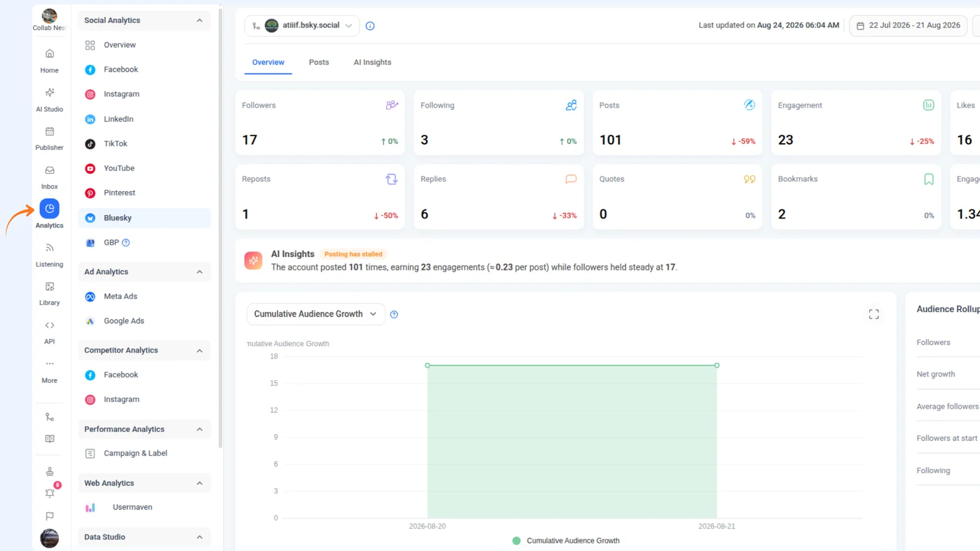The width and height of the screenshot is (980, 551).
Task: Open Google Ads analytics
Action: click(145, 321)
